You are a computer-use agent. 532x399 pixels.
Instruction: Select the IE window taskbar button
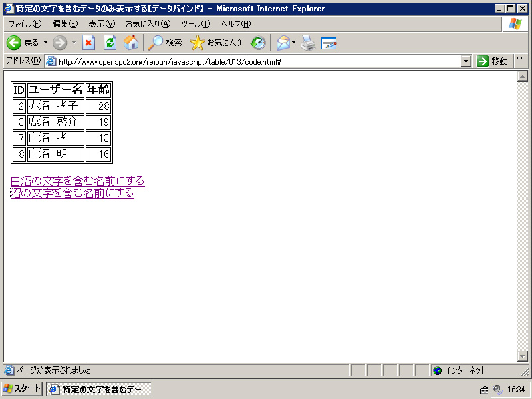coord(98,389)
